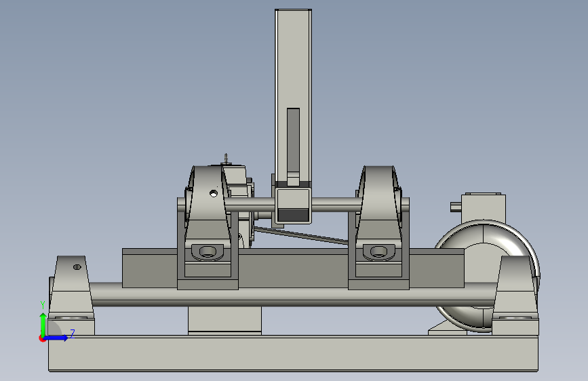
Task: Select the rectangular box above the motor dome
Action: click(x=484, y=208)
